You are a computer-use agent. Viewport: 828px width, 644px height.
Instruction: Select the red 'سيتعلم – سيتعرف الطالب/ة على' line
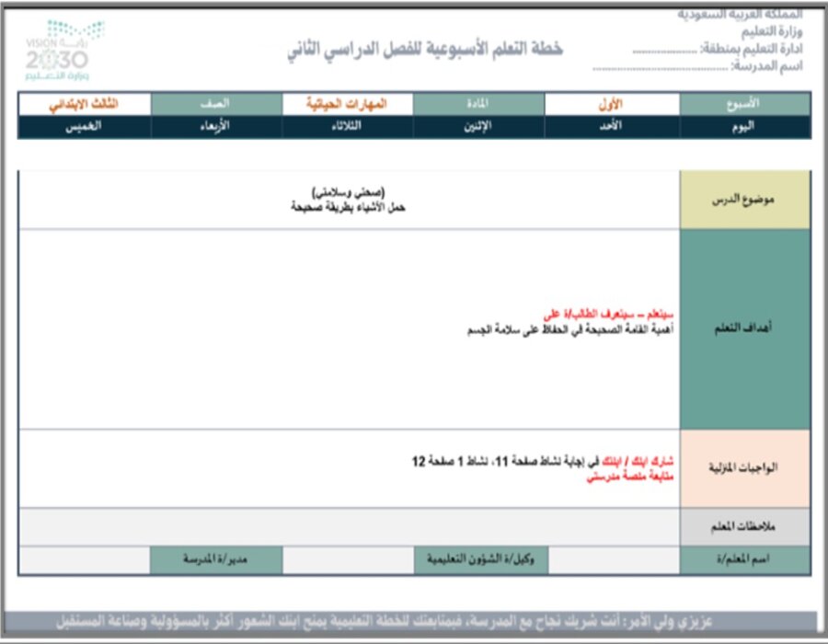coord(608,315)
